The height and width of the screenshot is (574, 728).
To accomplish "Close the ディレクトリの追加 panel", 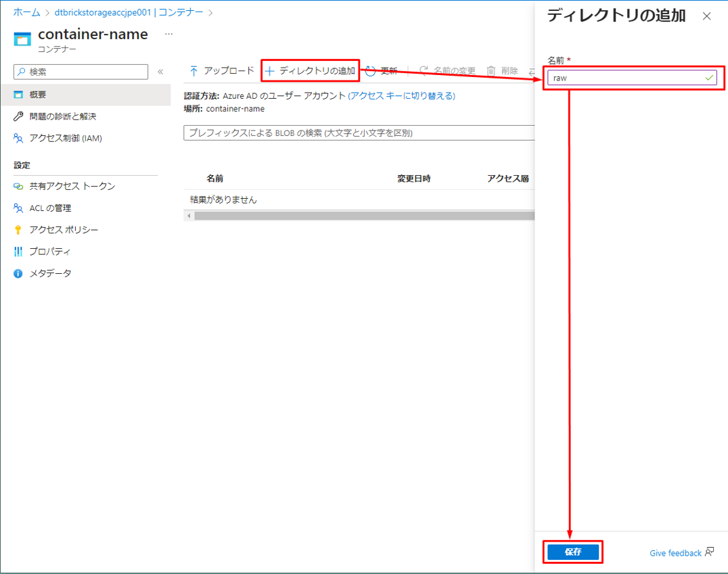I will (x=706, y=16).
